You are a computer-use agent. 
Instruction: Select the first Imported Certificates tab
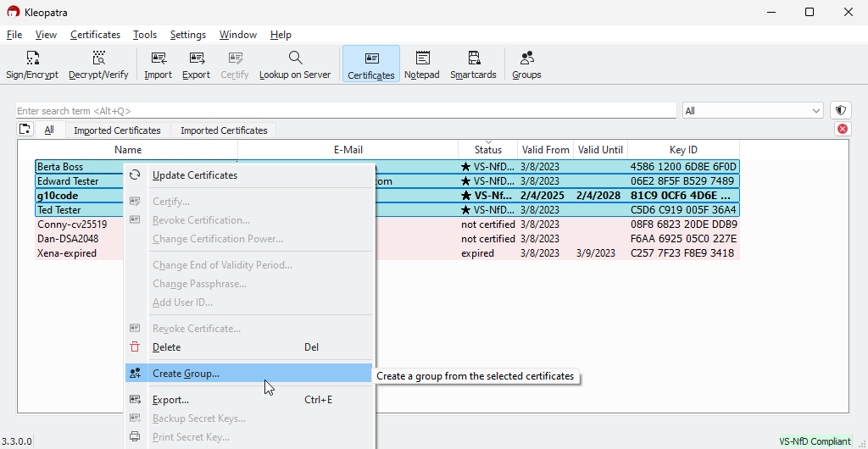(x=117, y=130)
